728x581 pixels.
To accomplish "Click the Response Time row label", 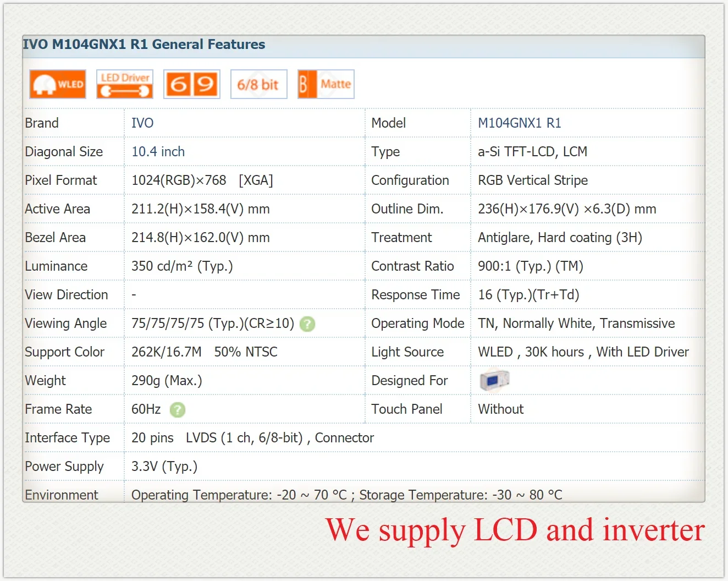I will click(416, 295).
